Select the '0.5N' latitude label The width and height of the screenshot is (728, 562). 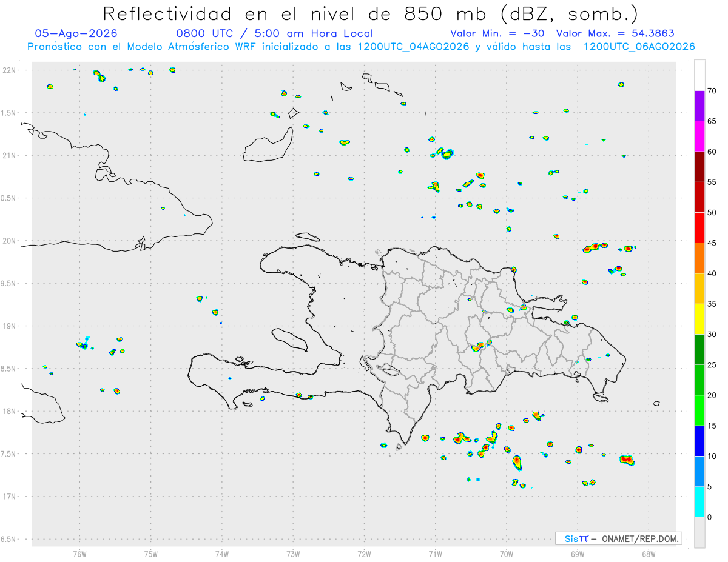pyautogui.click(x=9, y=198)
